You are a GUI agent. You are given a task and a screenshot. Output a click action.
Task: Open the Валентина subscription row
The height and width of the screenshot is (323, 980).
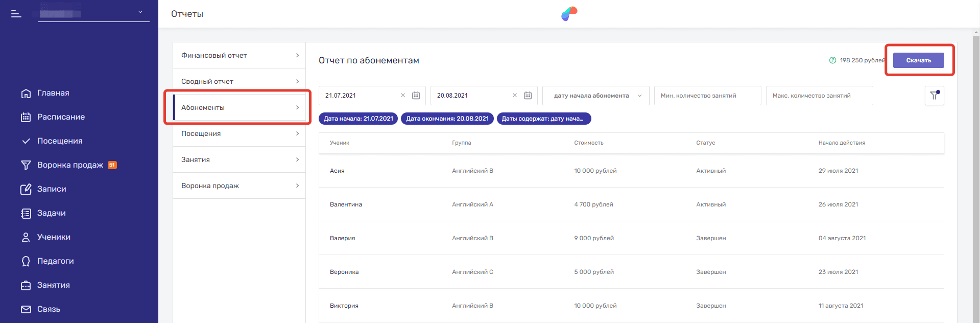(x=631, y=204)
